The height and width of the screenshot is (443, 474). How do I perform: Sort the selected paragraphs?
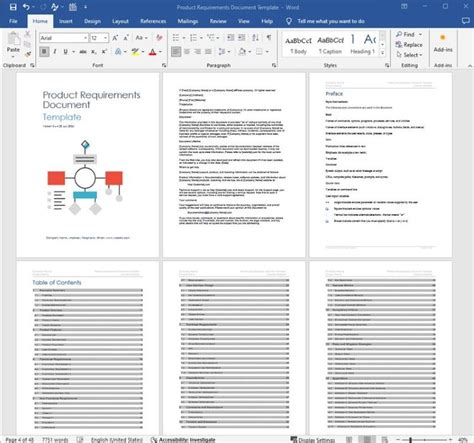[255, 38]
